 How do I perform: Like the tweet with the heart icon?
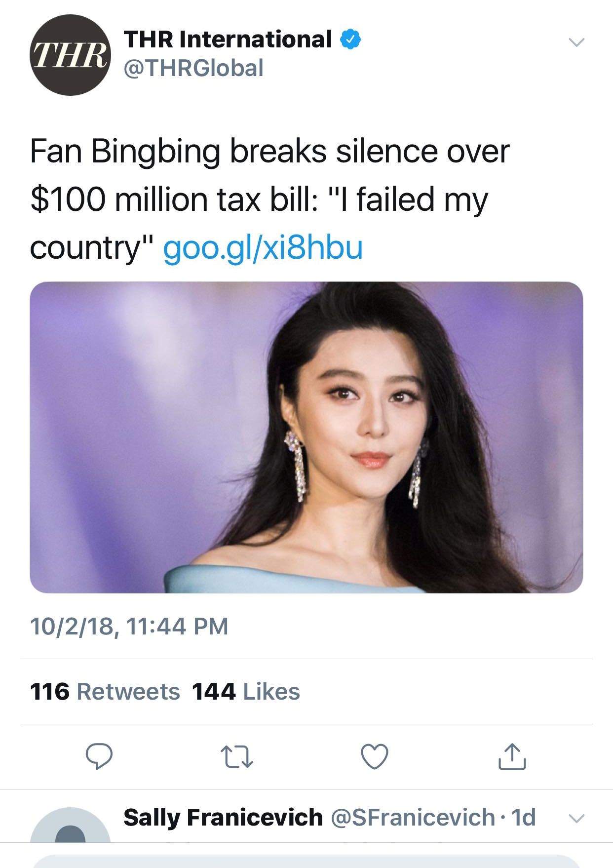[375, 756]
